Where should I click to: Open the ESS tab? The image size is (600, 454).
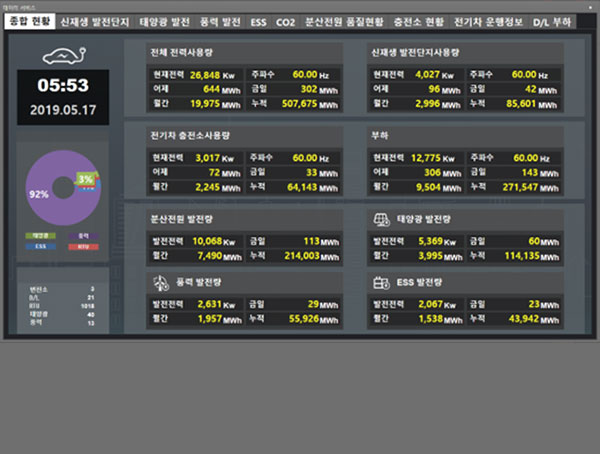(x=258, y=21)
